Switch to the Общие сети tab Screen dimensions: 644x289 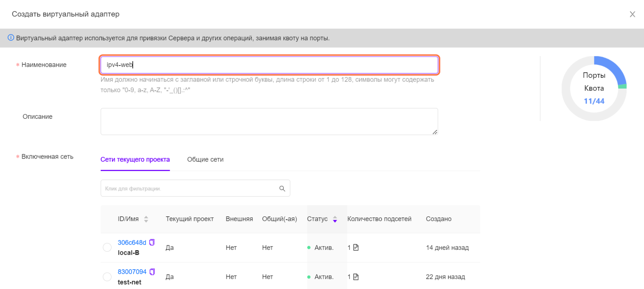(x=205, y=159)
